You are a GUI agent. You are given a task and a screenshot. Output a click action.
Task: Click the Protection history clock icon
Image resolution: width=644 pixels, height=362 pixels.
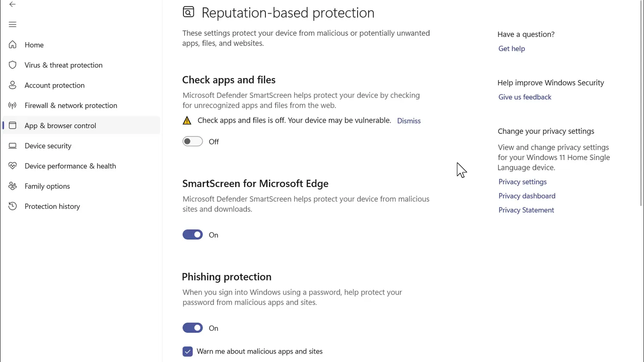[12, 206]
